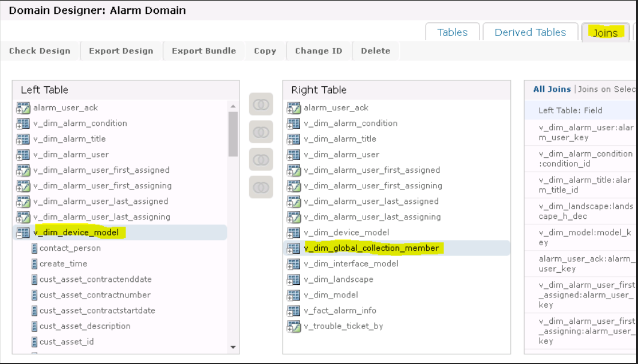Image resolution: width=638 pixels, height=364 pixels.
Task: Show the All Joins list
Action: [x=552, y=89]
